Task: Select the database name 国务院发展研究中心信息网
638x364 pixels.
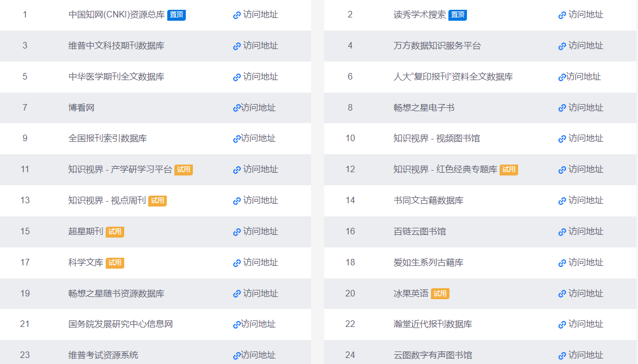Action: [120, 324]
